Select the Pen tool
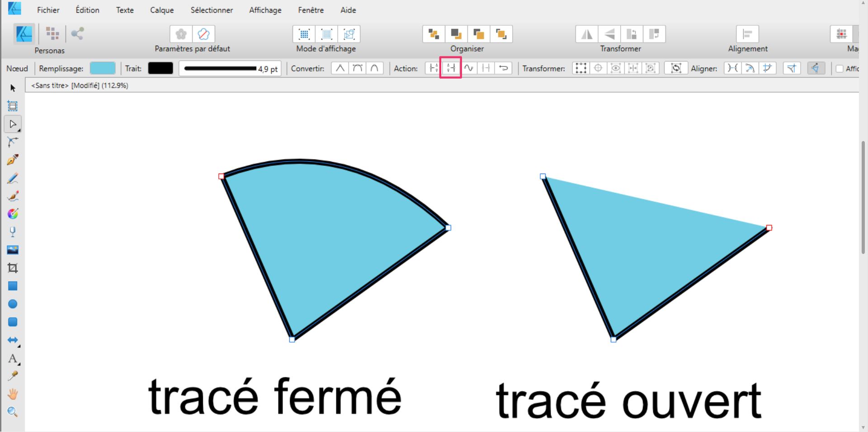This screenshot has height=432, width=868. (x=13, y=160)
